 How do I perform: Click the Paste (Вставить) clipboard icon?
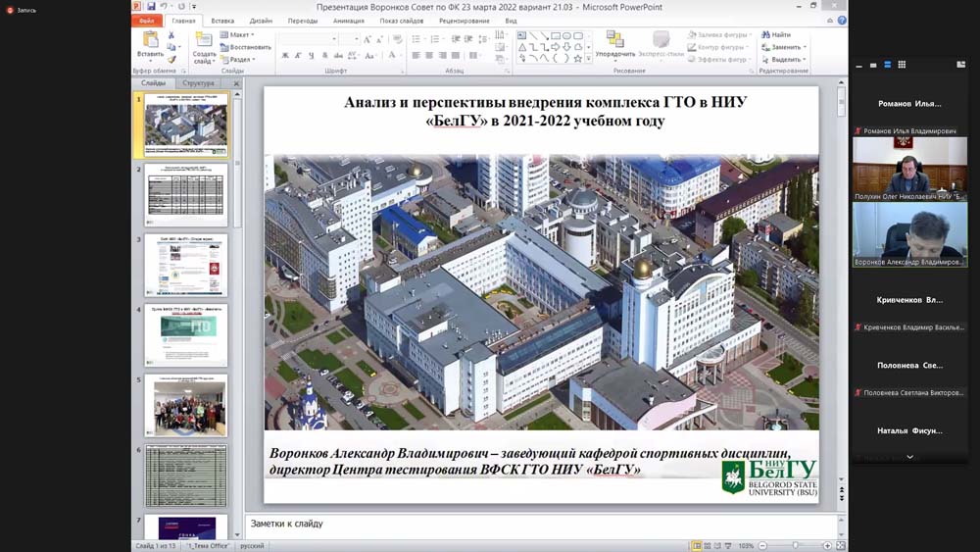[150, 40]
